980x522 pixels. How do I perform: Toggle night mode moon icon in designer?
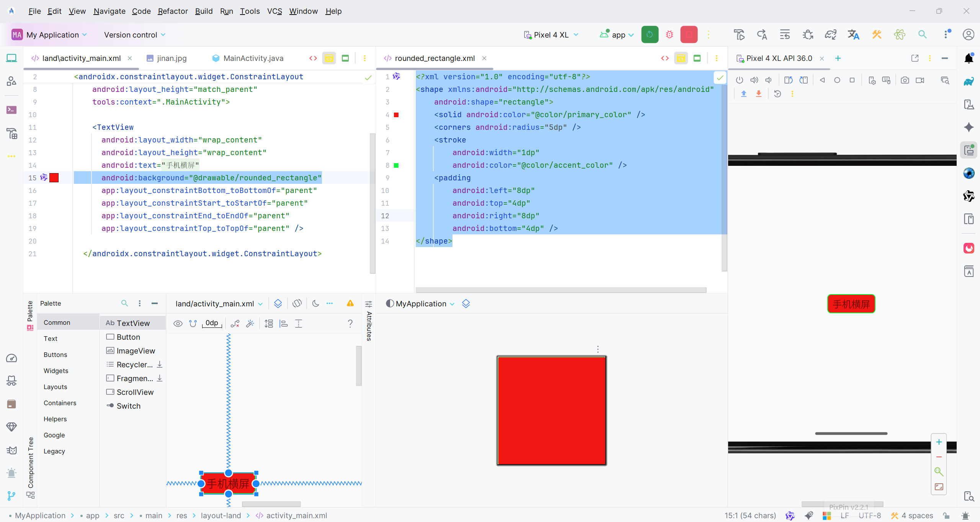(315, 304)
